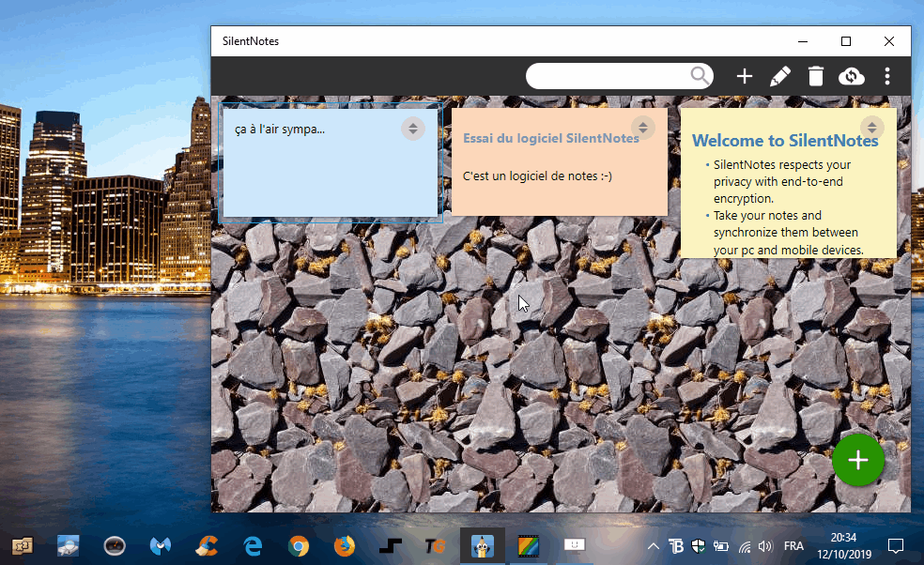The height and width of the screenshot is (565, 924).
Task: Switch FRA input language indicator
Action: (793, 546)
